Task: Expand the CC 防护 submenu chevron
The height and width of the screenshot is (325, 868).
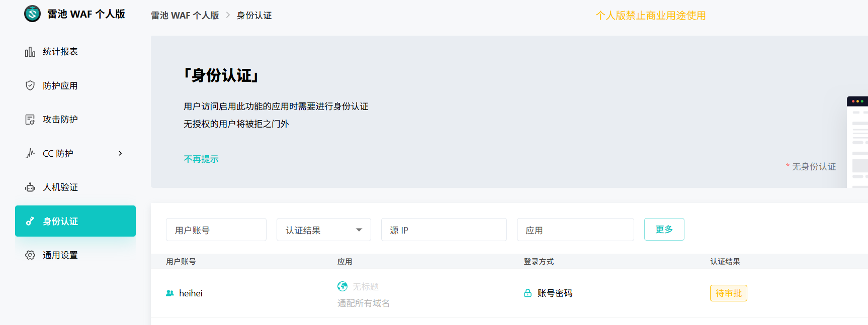Action: pyautogui.click(x=120, y=153)
